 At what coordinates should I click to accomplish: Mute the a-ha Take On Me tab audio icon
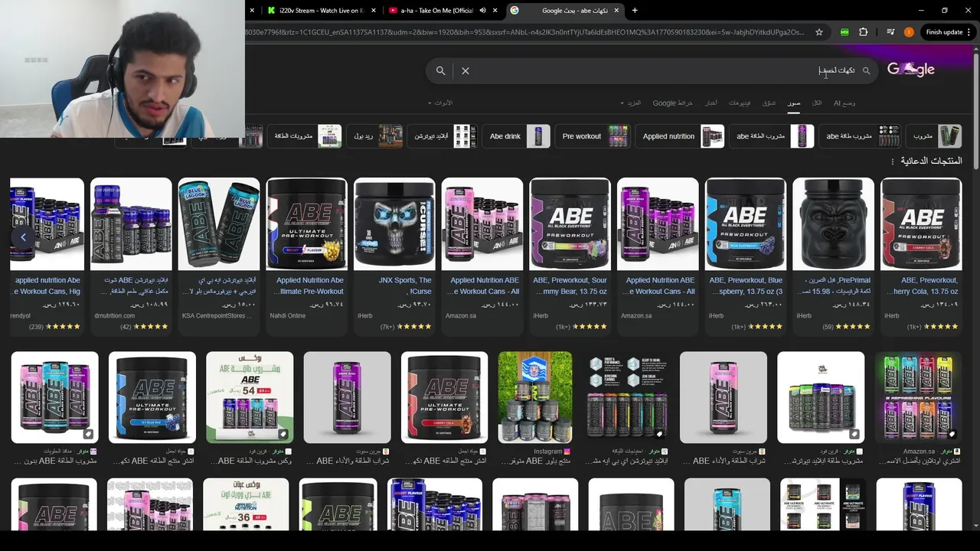(483, 10)
